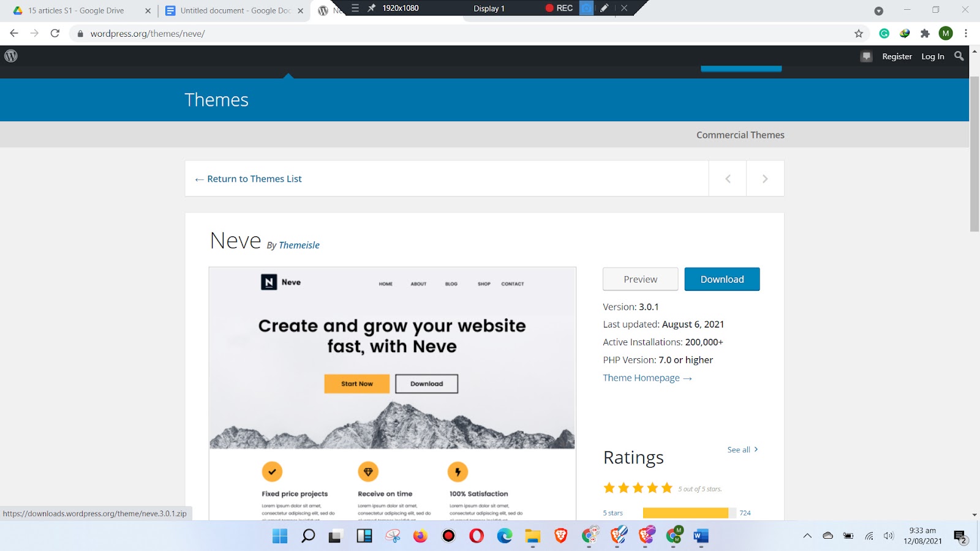Close the recorder overlay bar

click(624, 8)
